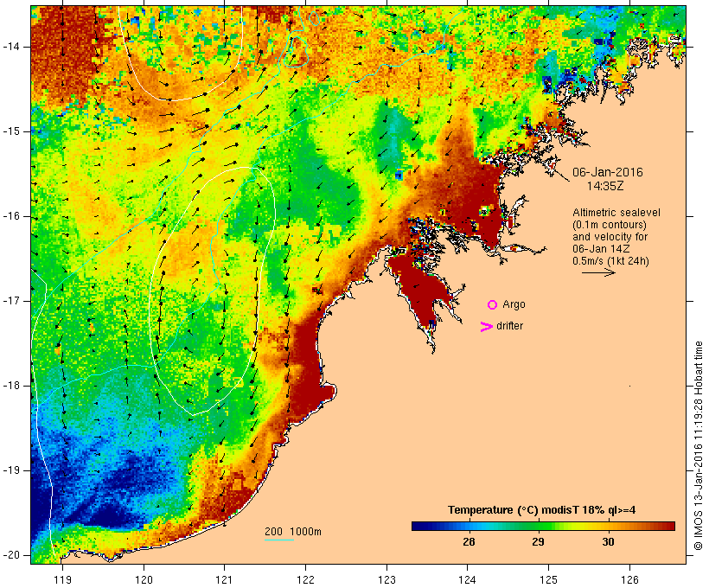Click the 0.5m/s velocity scale arrow

[598, 272]
